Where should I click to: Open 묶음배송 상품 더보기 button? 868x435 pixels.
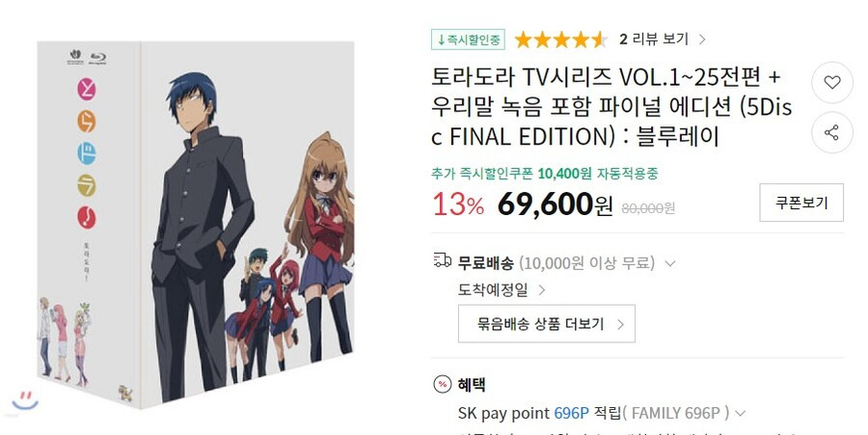pyautogui.click(x=547, y=324)
